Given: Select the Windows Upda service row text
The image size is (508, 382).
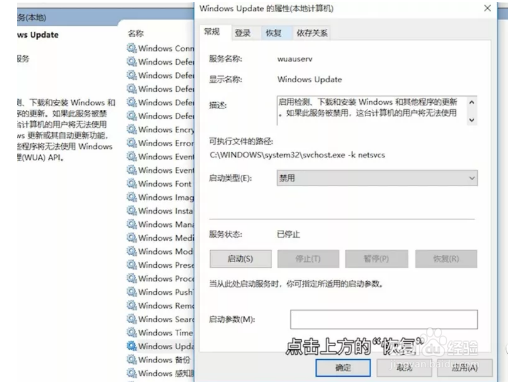Looking at the screenshot, I should click(166, 346).
